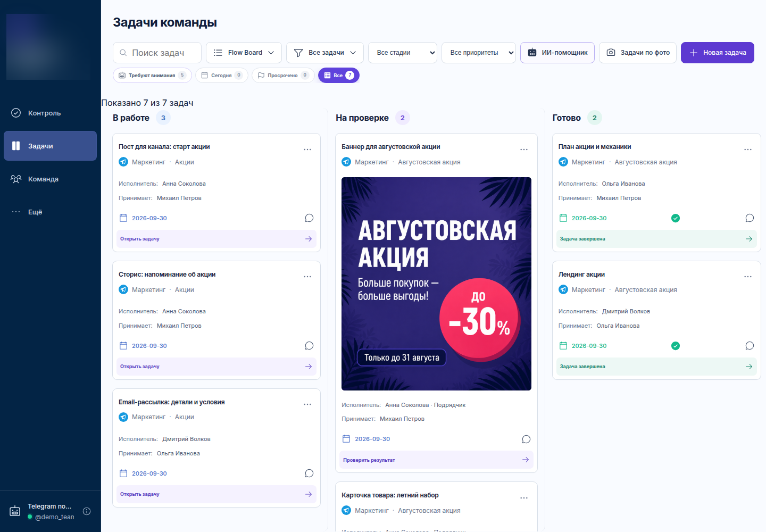Click green completed checkmark on 'Лендинг акции'
This screenshot has width=766, height=532.
pos(676,346)
